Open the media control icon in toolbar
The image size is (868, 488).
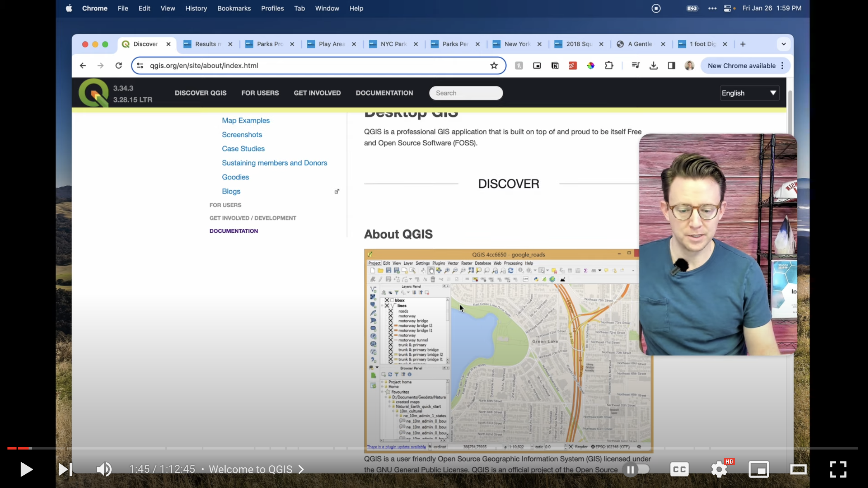pos(636,65)
